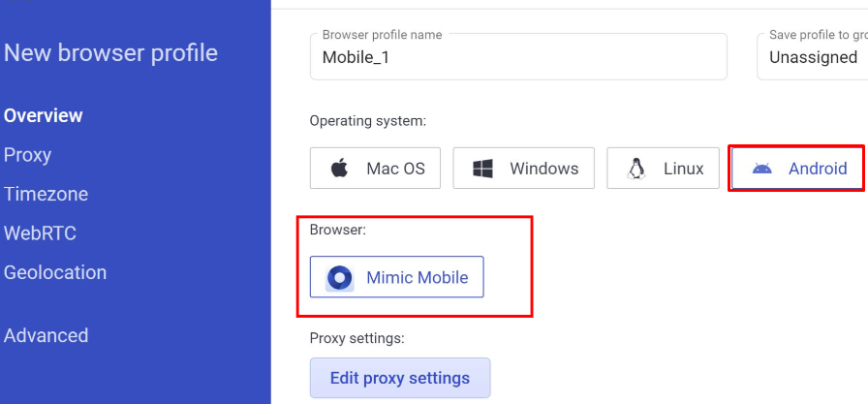Click the Windows logo icon
This screenshot has height=404, width=868.
pos(482,169)
